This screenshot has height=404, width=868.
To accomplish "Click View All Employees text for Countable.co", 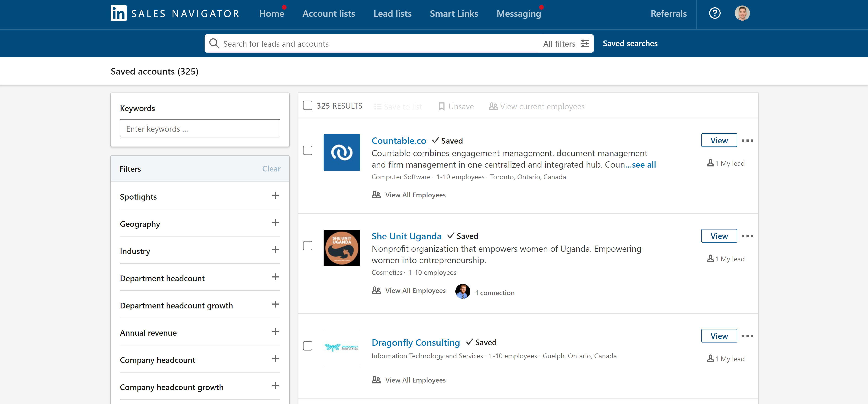I will (416, 195).
